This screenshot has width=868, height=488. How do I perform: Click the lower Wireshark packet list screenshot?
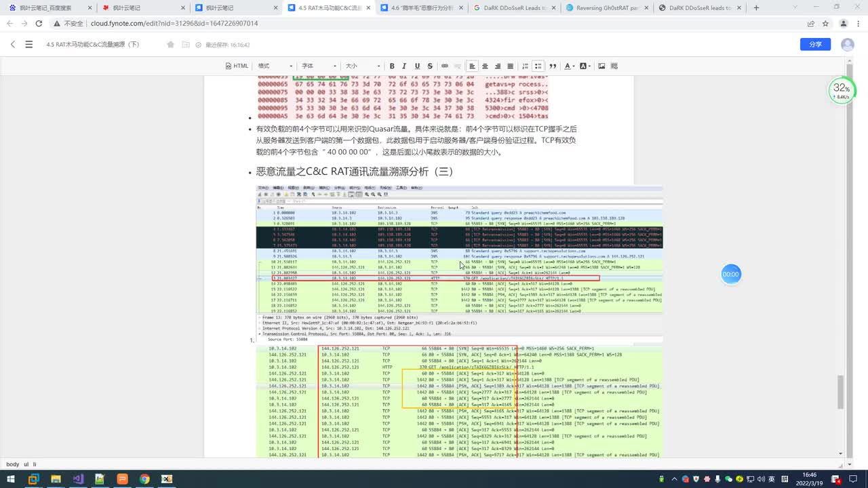click(459, 401)
